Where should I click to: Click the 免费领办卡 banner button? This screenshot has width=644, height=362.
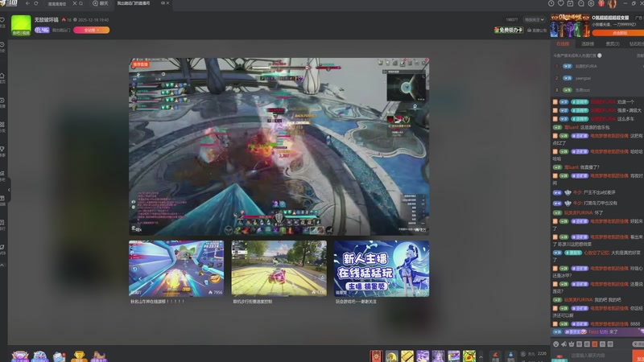pyautogui.click(x=509, y=30)
